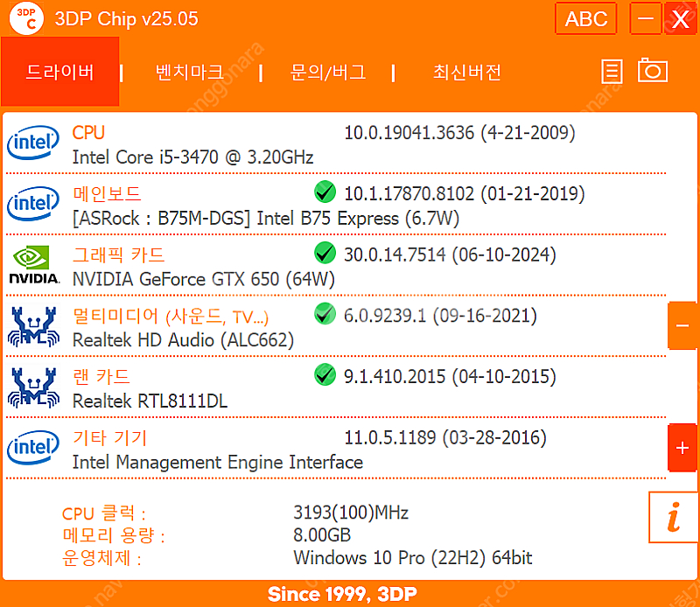Click Intel Management Engine Interface text
Screen dimensions: 700x607
(x=218, y=463)
